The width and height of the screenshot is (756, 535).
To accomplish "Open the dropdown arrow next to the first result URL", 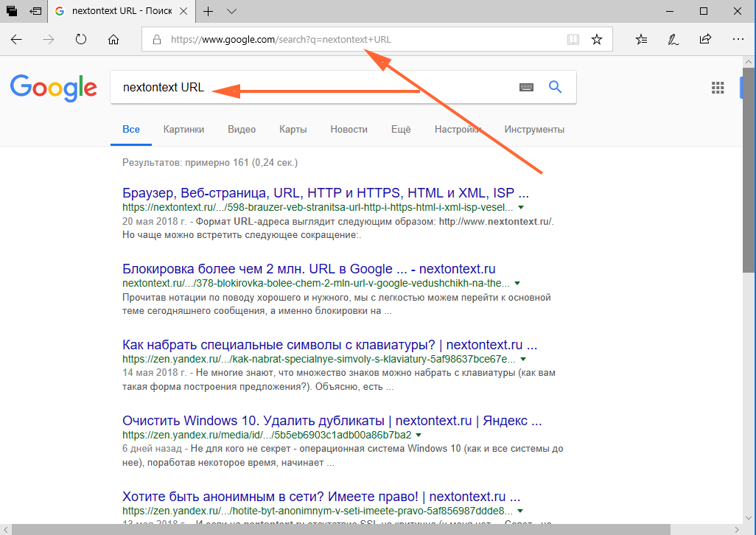I will pos(521,207).
